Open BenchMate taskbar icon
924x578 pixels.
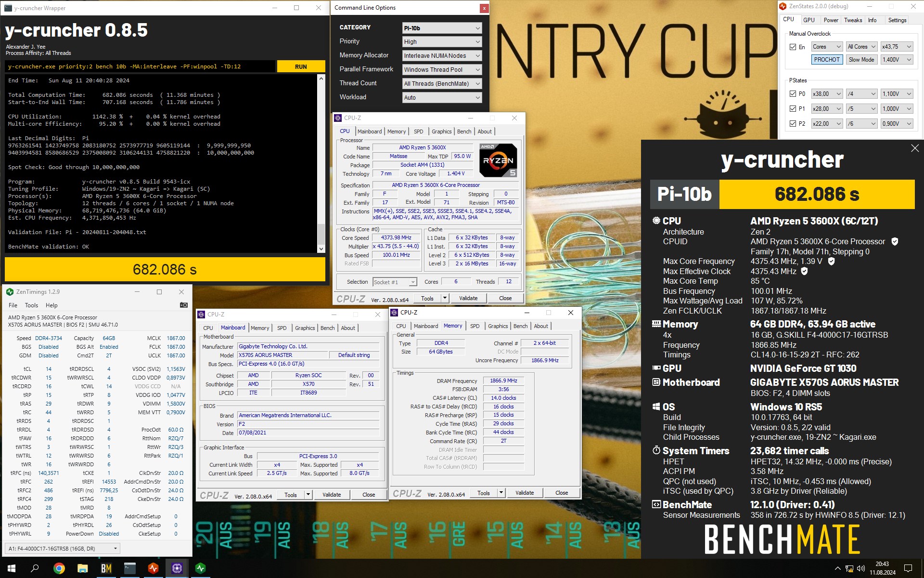tap(106, 568)
